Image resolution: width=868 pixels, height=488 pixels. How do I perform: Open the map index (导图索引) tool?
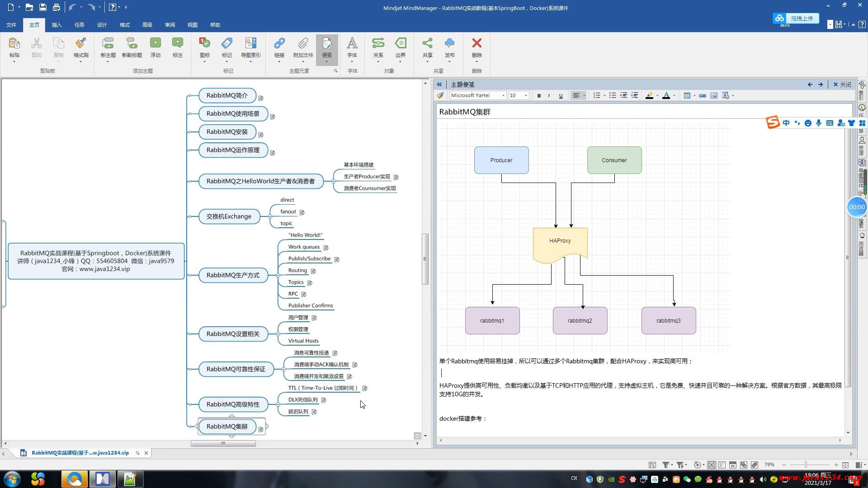[250, 43]
